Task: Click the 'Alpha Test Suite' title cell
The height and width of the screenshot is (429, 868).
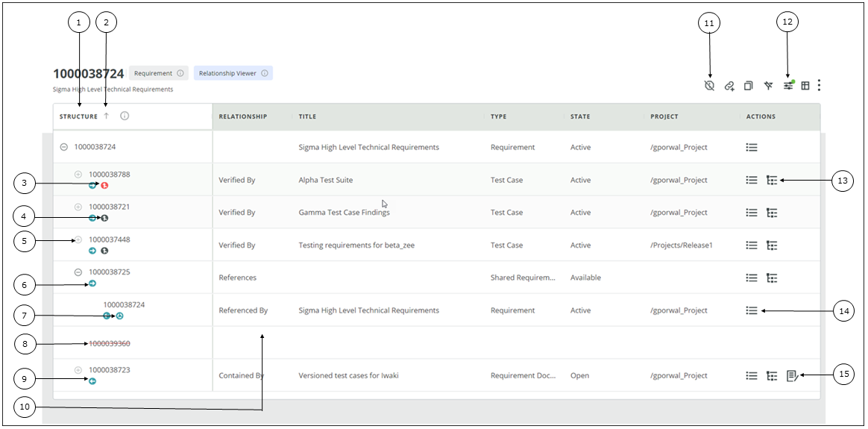Action: coord(325,180)
